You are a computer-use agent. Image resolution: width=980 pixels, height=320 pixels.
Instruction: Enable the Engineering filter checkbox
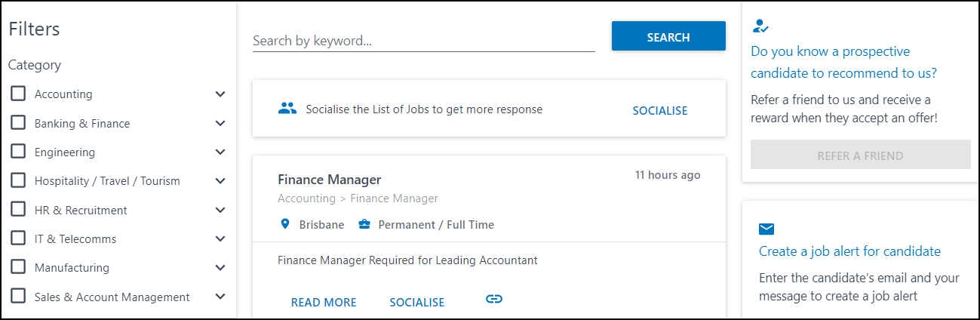tap(18, 152)
